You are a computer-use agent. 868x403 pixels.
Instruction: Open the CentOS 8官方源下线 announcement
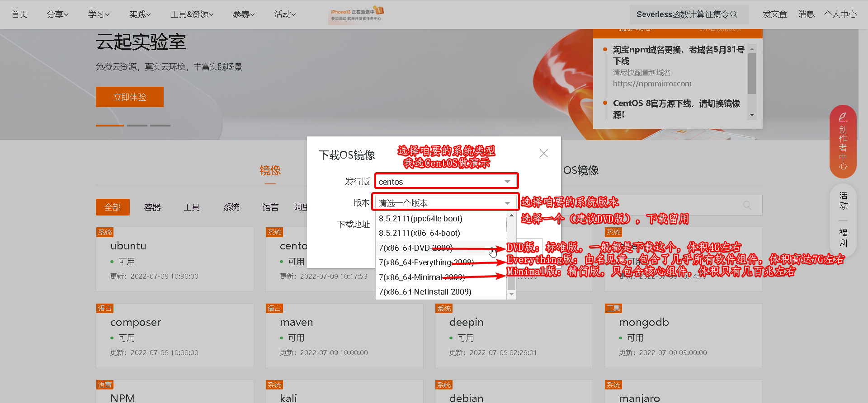[x=676, y=109]
